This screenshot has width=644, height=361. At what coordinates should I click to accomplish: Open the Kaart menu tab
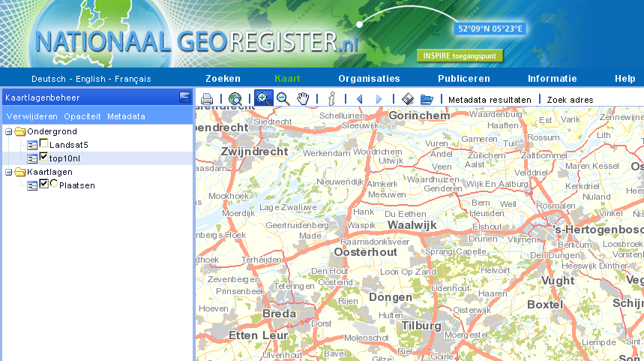coord(287,79)
